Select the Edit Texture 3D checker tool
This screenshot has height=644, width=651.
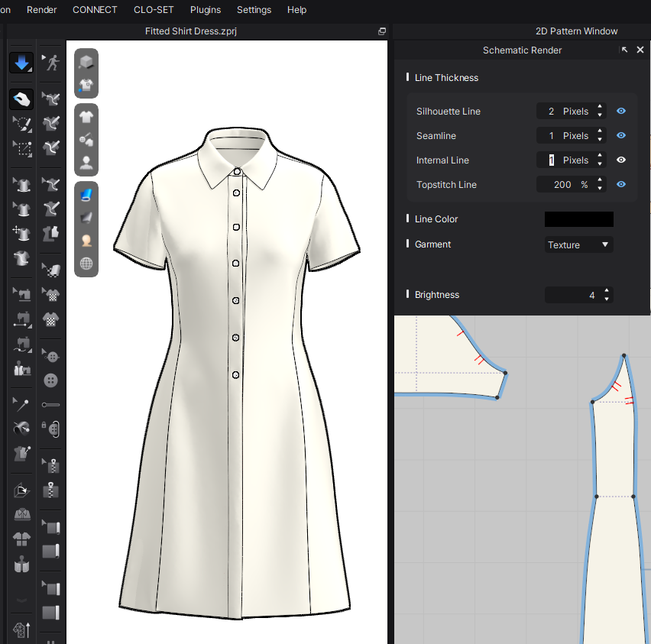click(50, 270)
